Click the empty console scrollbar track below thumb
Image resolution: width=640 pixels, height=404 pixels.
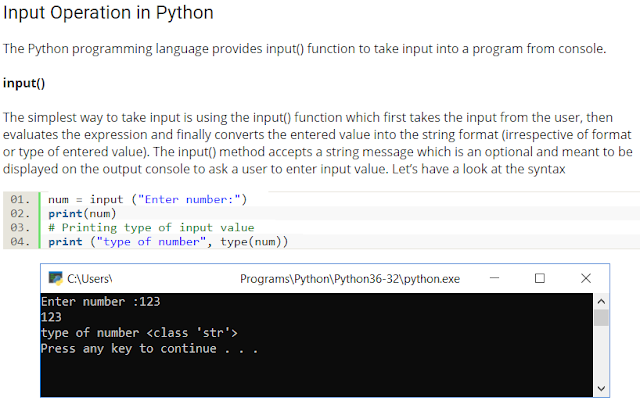[x=601, y=355]
